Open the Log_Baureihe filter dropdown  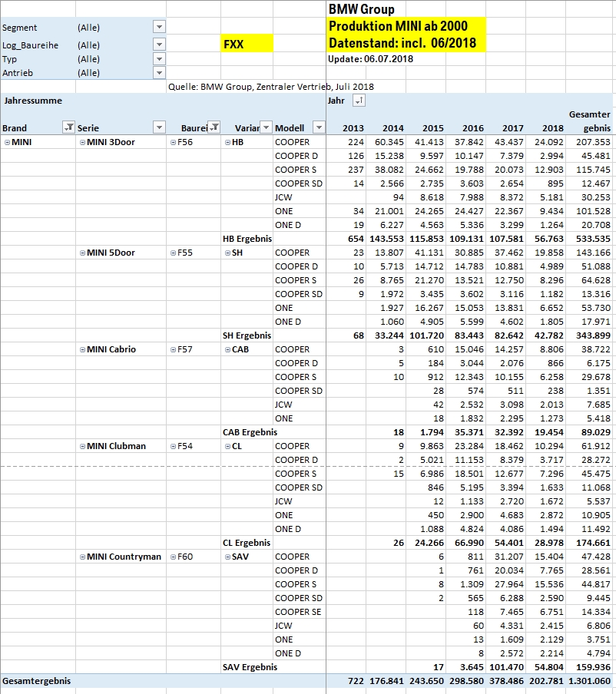point(160,45)
